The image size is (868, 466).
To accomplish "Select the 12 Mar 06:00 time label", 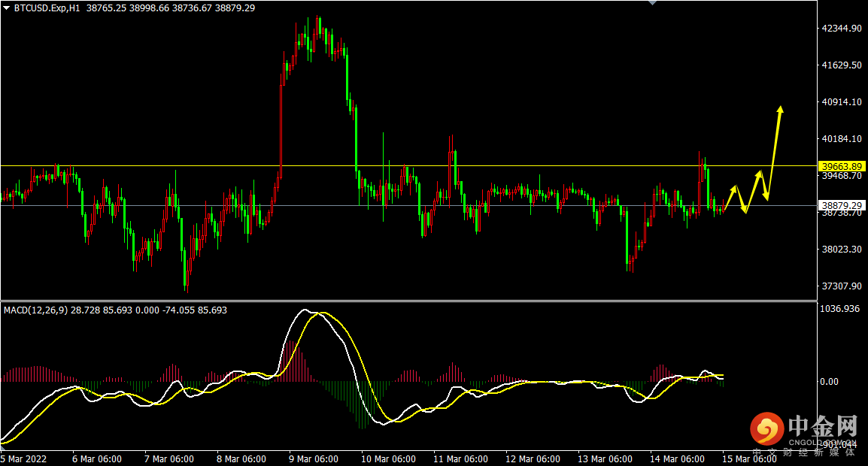I will tap(533, 458).
